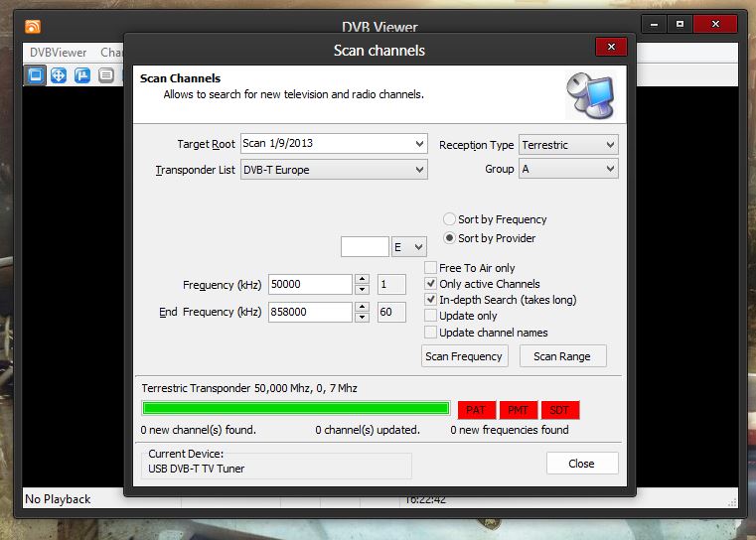Click the satellite dish and monitor icon
The width and height of the screenshot is (756, 540).
[591, 95]
